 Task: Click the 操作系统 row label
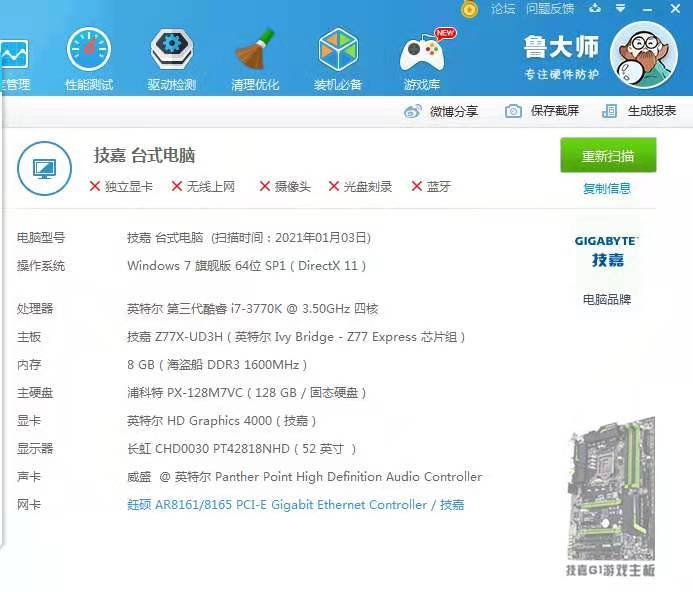pyautogui.click(x=41, y=266)
